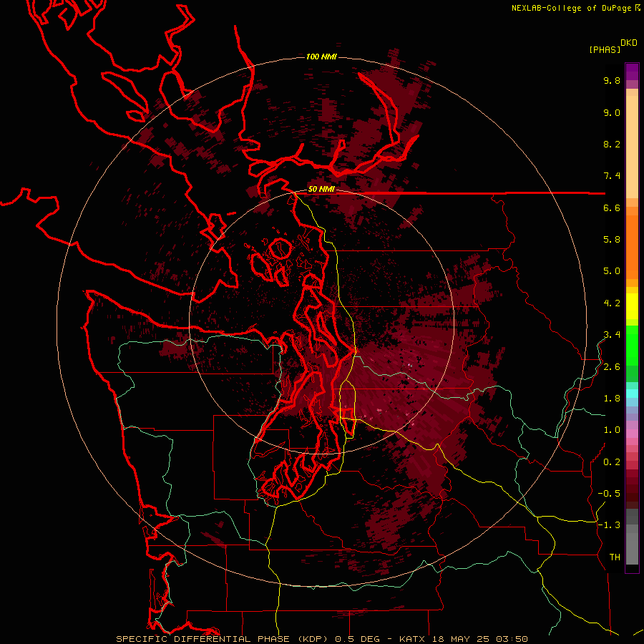Click the 5.8 scale value
This screenshot has height=644, width=644.
click(612, 240)
